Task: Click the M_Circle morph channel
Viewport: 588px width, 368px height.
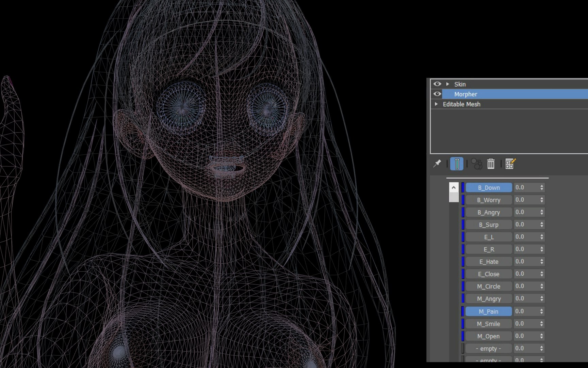Action: (x=489, y=286)
